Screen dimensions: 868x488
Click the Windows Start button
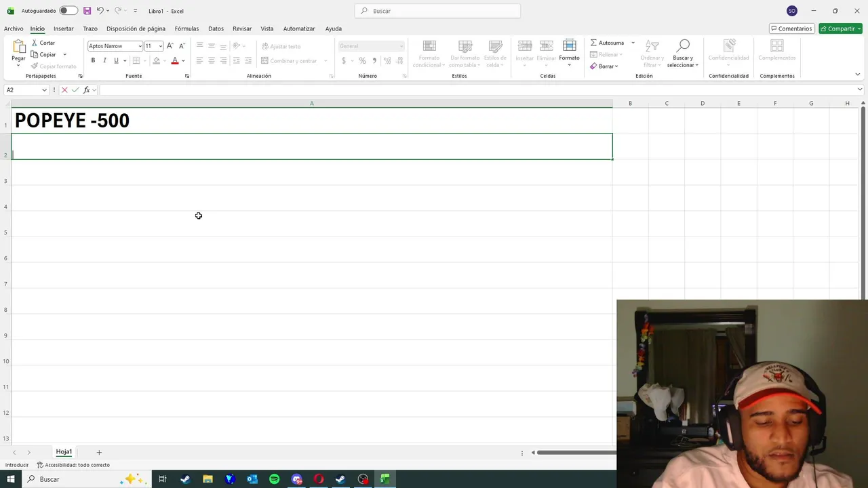coord(11,479)
